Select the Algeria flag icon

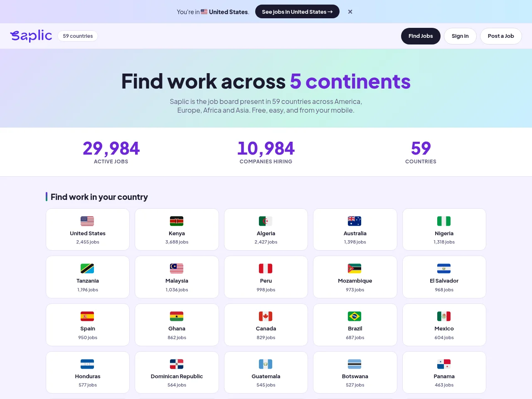tap(266, 221)
